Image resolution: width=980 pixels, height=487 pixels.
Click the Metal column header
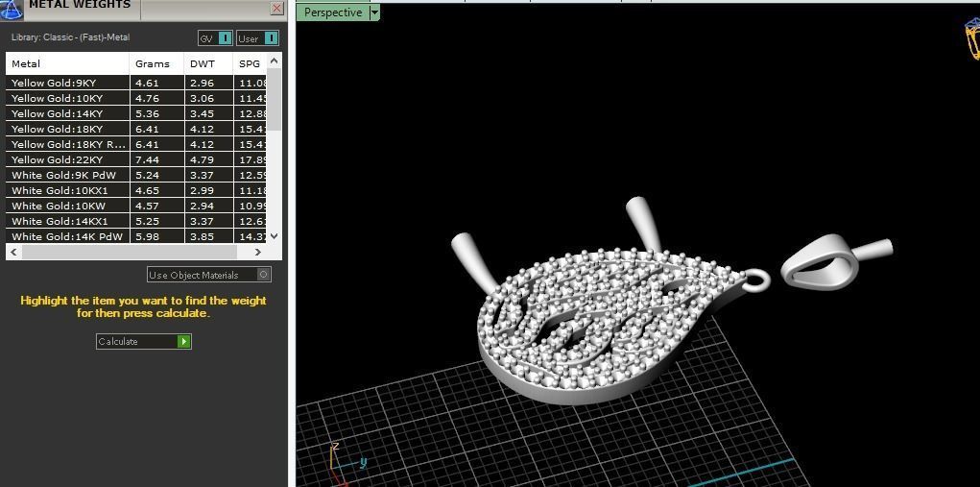coord(67,63)
